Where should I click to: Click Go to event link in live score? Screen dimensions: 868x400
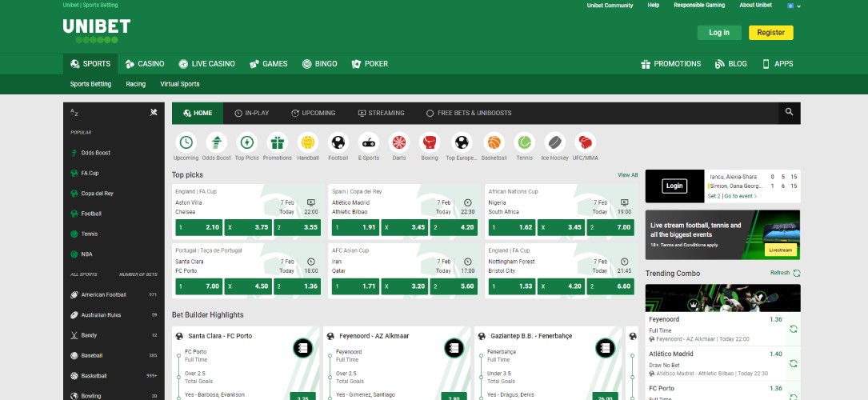[740, 197]
